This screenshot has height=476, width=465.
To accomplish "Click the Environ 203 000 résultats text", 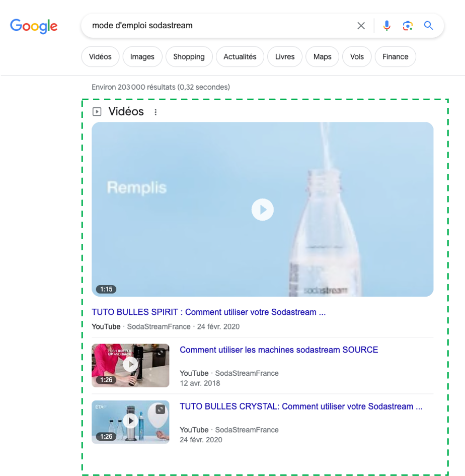I will click(x=161, y=87).
